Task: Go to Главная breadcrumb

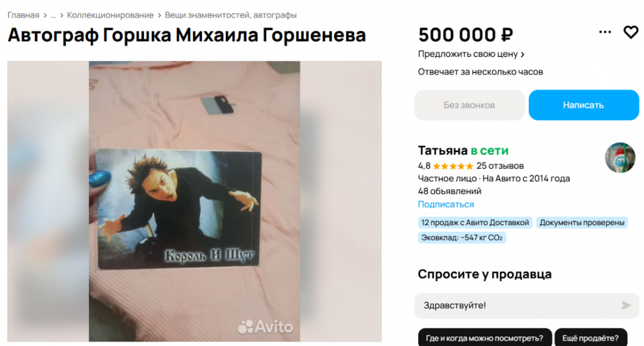Action: tap(23, 15)
